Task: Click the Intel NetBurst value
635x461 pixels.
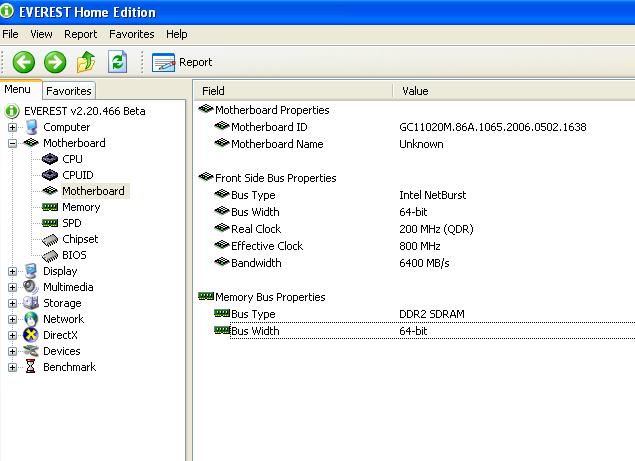Action: pos(433,195)
